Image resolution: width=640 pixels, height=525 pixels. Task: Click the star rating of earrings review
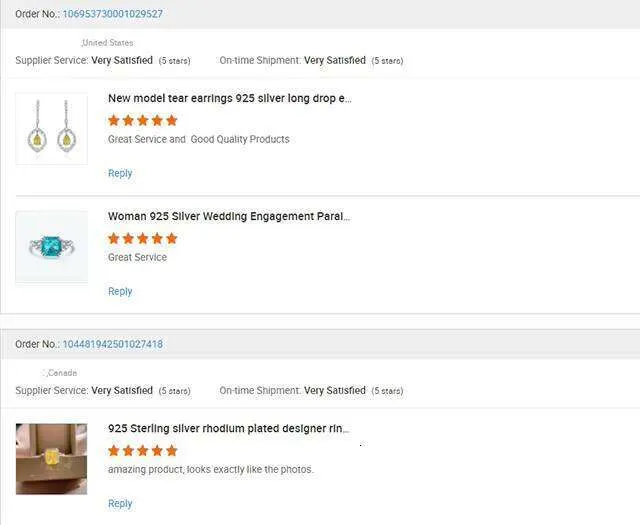pyautogui.click(x=142, y=120)
